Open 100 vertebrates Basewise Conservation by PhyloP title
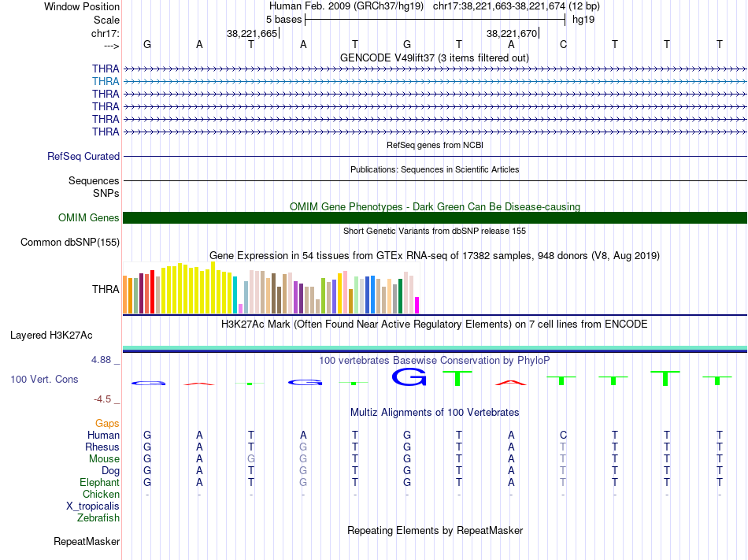 tap(434, 360)
